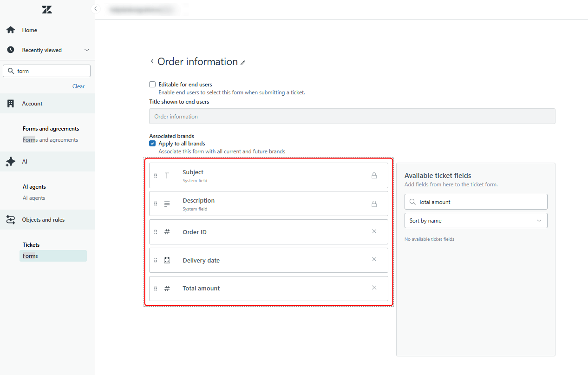Select Forms under the Tickets section
The height and width of the screenshot is (375, 588).
point(30,256)
